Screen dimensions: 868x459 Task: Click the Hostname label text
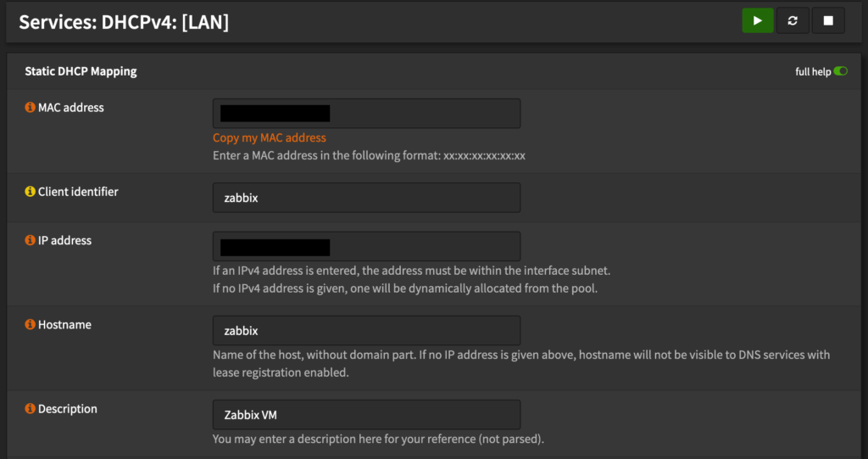pyautogui.click(x=64, y=325)
